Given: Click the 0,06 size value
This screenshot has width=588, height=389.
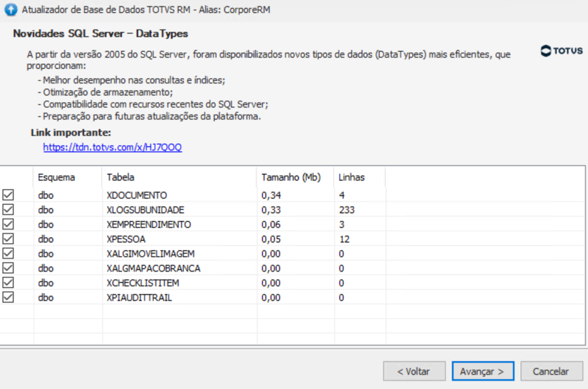Looking at the screenshot, I should point(271,225).
